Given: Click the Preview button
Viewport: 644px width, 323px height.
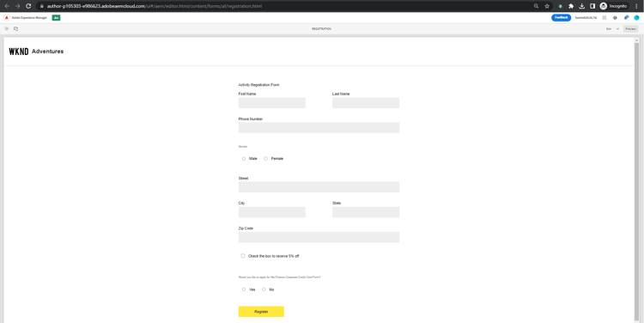Looking at the screenshot, I should tap(631, 28).
